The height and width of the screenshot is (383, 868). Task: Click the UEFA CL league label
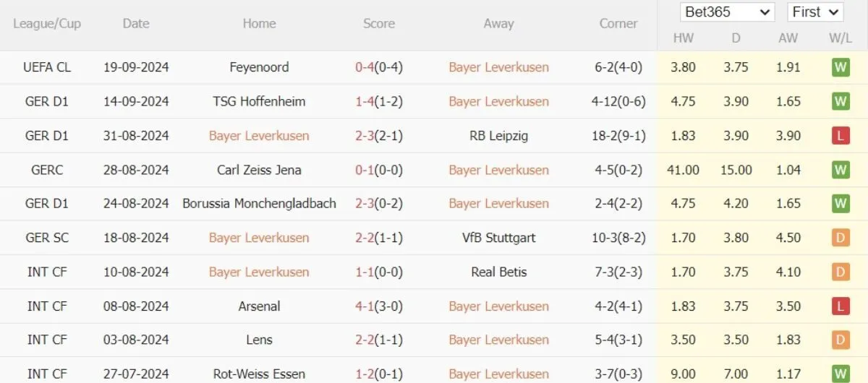click(x=47, y=68)
